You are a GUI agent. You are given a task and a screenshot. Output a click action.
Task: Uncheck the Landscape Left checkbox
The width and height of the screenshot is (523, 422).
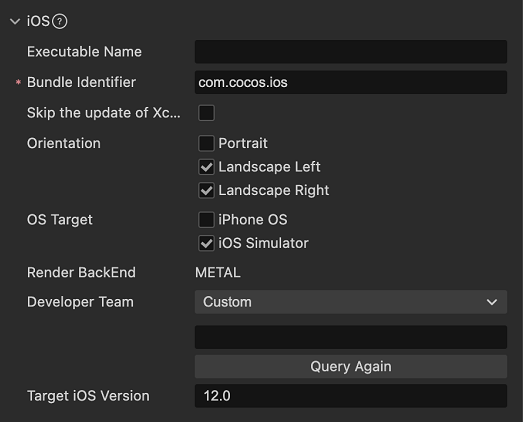(206, 167)
